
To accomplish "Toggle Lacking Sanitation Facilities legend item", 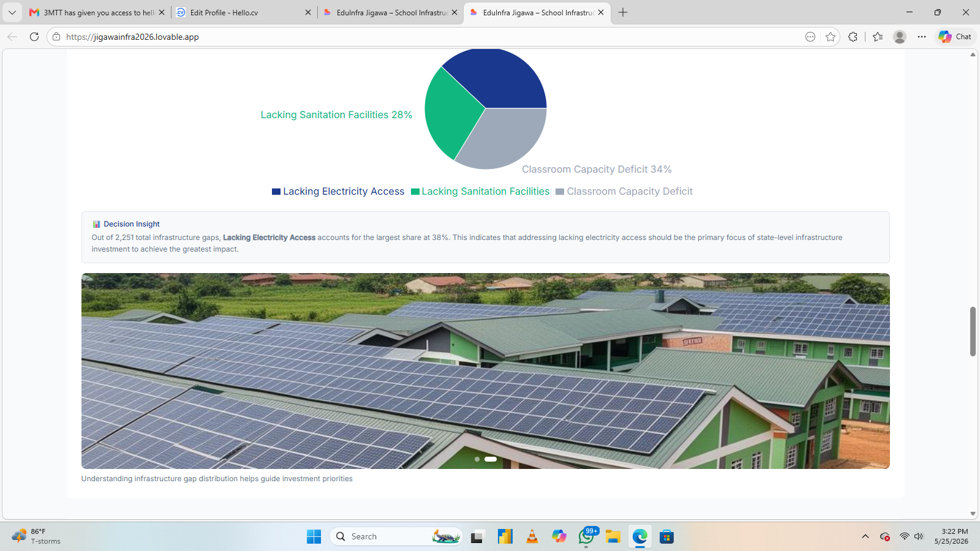I will [480, 192].
